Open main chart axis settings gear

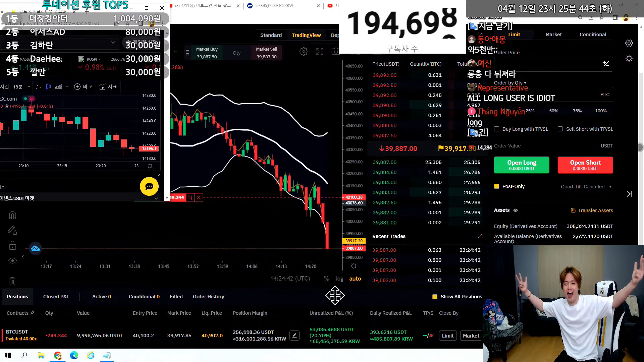[x=354, y=266]
